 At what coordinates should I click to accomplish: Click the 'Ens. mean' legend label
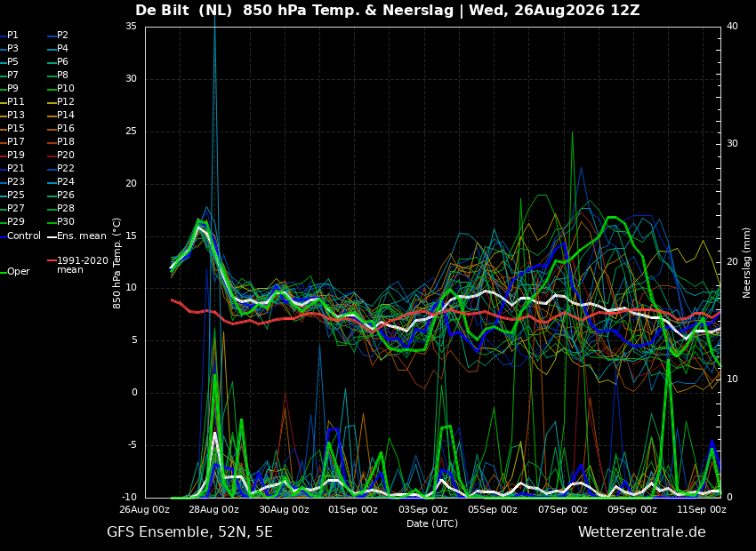pyautogui.click(x=82, y=236)
